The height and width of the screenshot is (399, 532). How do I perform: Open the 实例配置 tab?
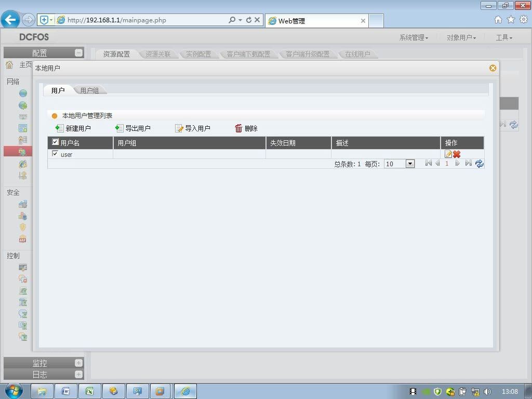pos(198,54)
